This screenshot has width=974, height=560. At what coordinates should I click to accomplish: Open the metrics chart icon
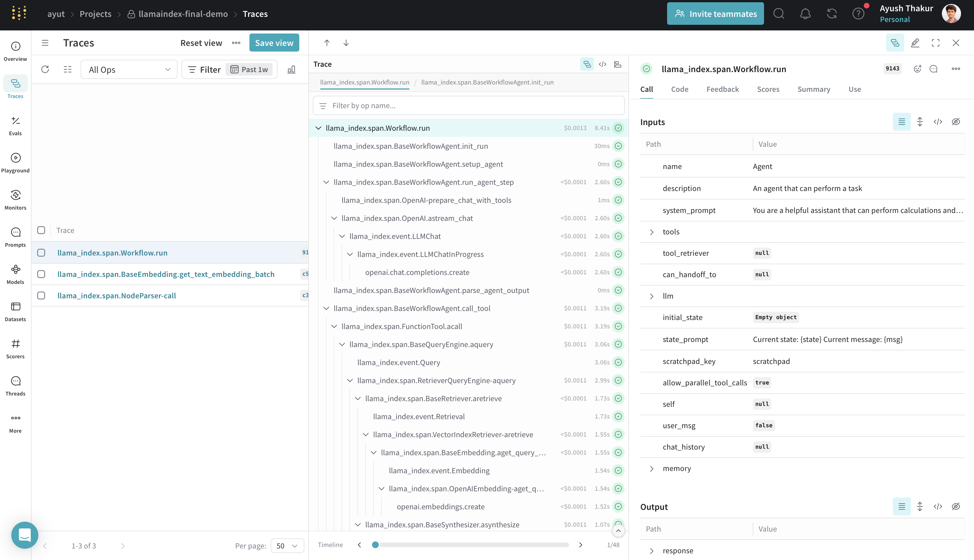click(292, 69)
